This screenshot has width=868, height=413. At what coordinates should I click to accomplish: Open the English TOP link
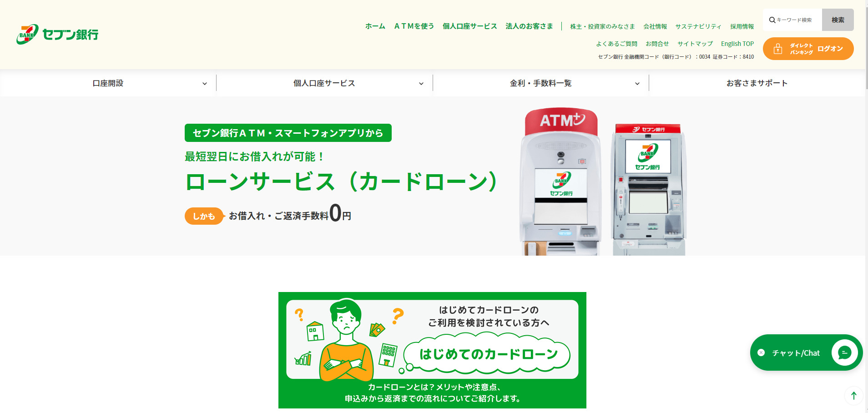click(737, 43)
